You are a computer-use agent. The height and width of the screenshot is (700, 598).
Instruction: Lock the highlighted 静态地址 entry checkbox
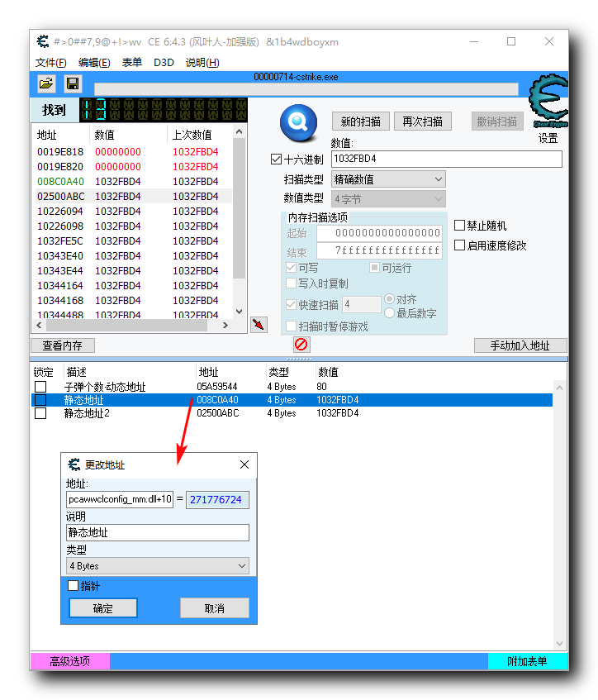pyautogui.click(x=40, y=400)
